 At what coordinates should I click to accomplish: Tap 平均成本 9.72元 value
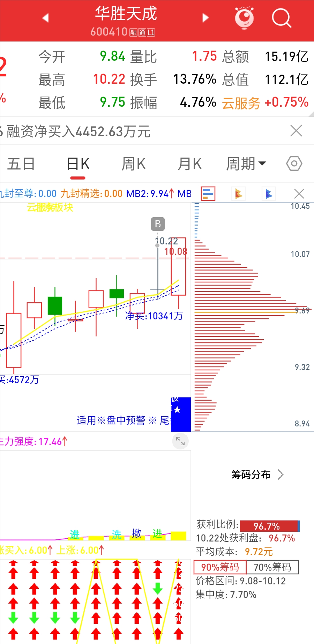point(259,552)
